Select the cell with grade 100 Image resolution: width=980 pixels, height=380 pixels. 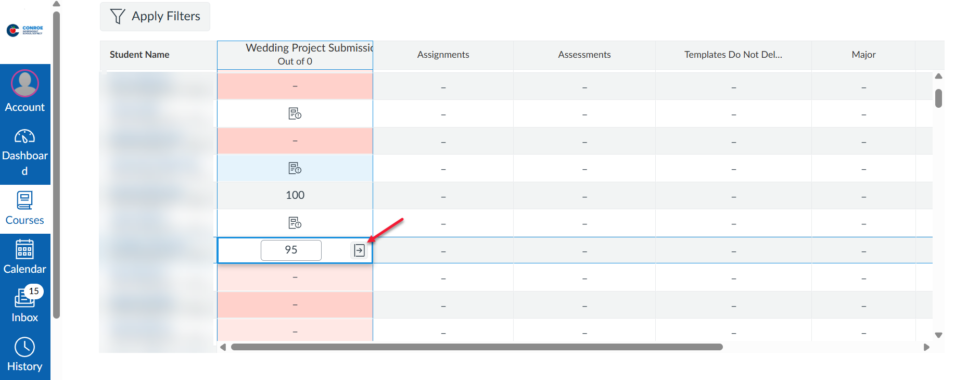tap(295, 195)
